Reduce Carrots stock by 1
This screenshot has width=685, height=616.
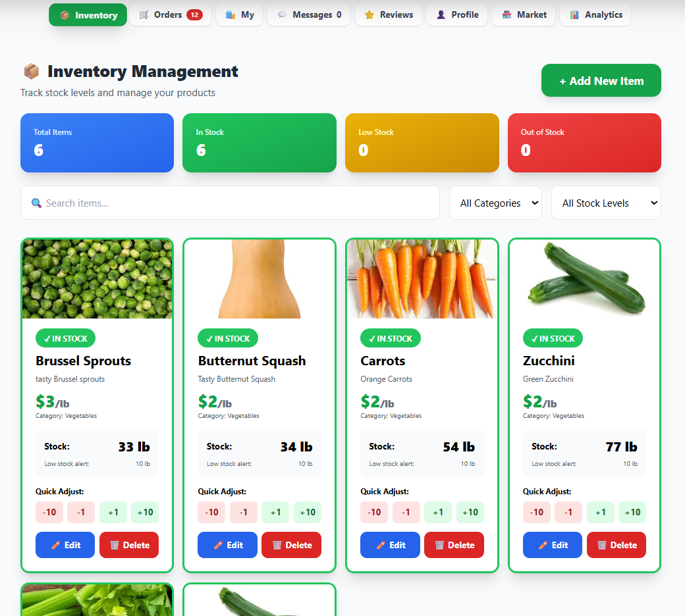coord(406,512)
